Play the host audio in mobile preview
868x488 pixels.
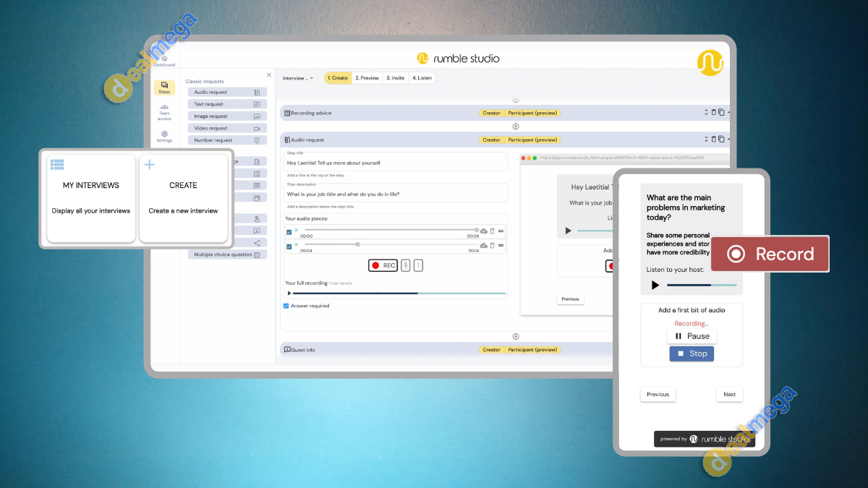click(655, 286)
